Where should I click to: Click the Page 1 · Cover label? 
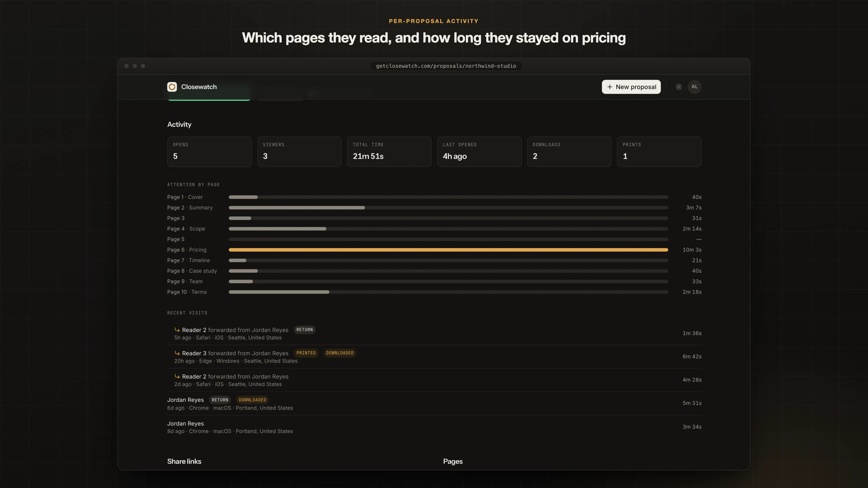point(185,197)
